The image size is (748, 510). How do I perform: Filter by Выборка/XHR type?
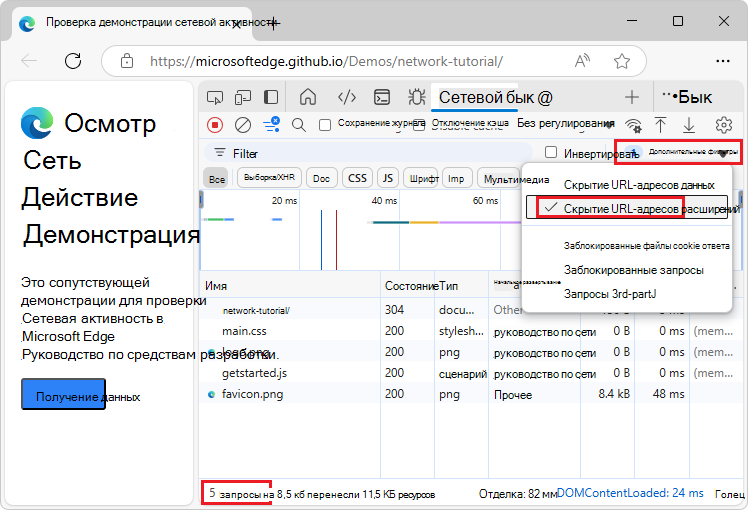(x=269, y=177)
